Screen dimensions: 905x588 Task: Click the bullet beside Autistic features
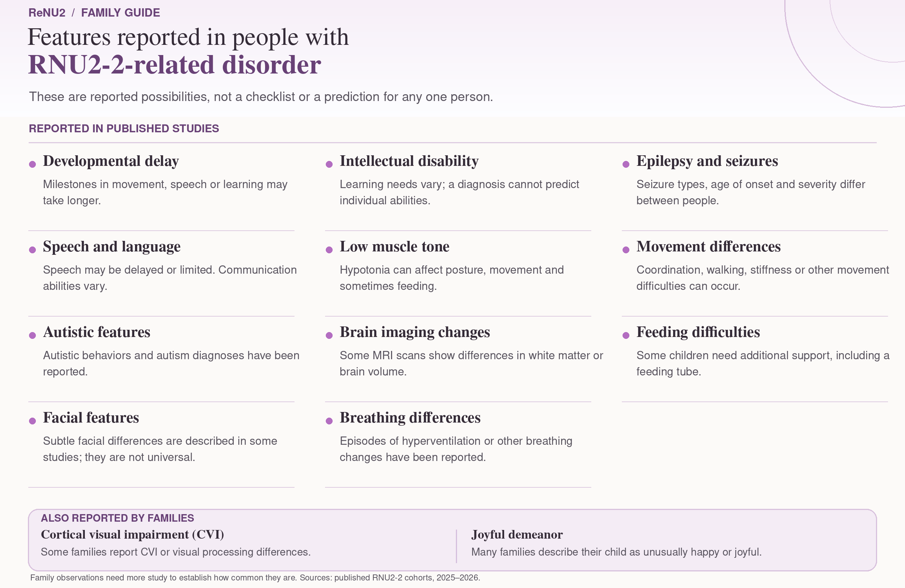point(32,335)
